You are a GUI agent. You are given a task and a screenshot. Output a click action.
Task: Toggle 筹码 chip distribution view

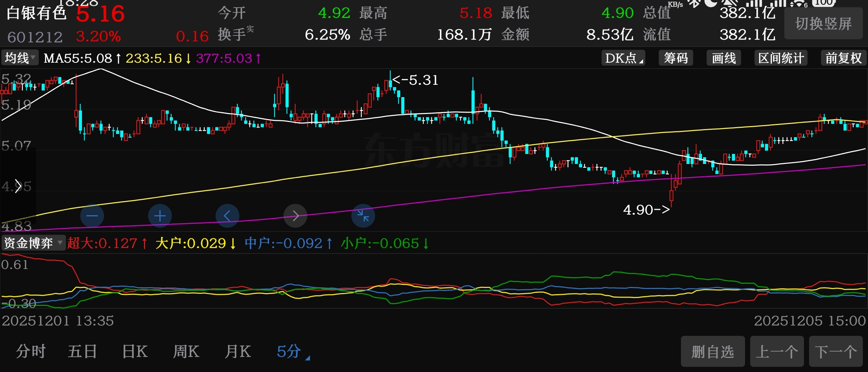[x=676, y=58]
